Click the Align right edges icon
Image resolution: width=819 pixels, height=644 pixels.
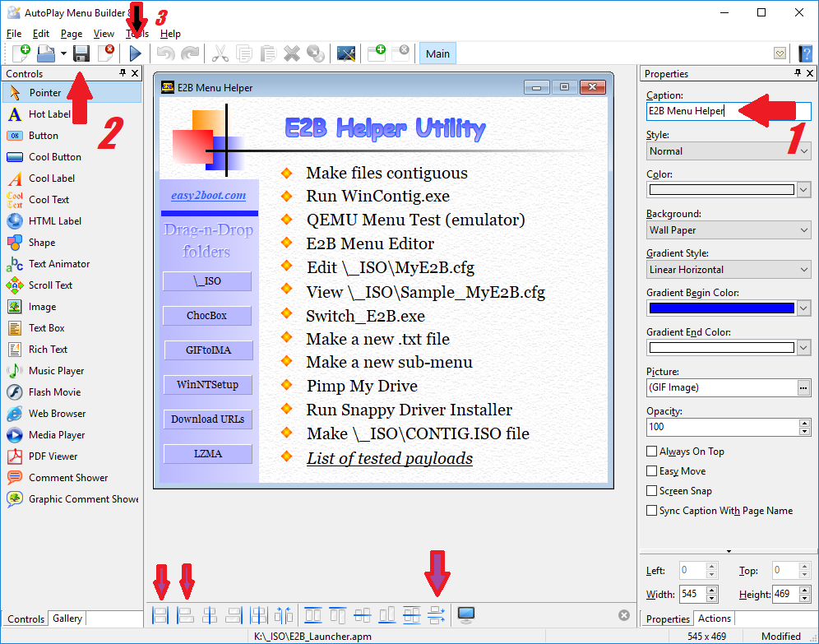coord(234,615)
